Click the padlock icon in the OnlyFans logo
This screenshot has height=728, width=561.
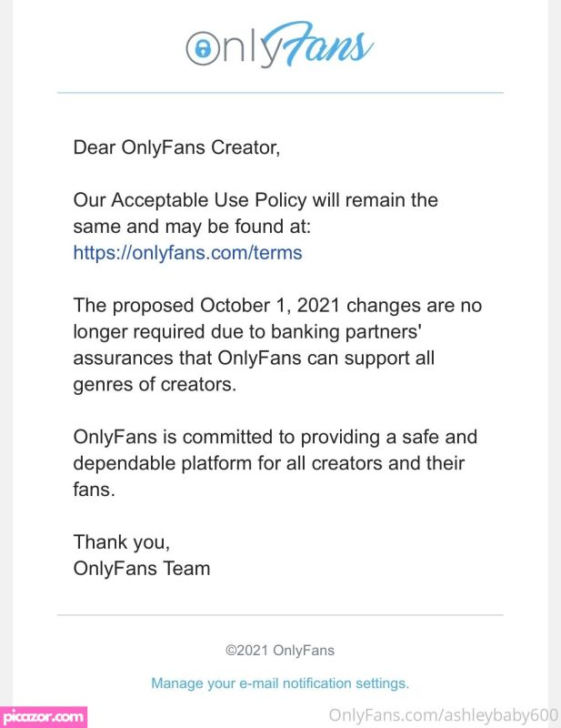pos(203,48)
